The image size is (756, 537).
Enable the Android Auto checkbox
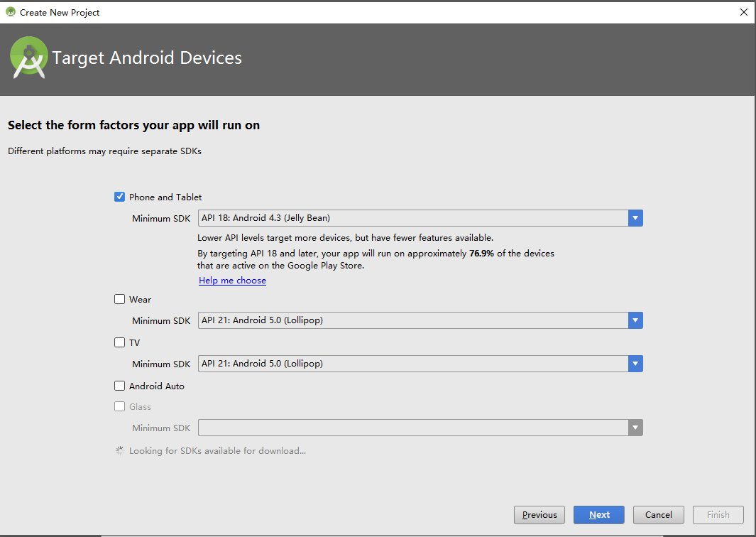click(119, 385)
